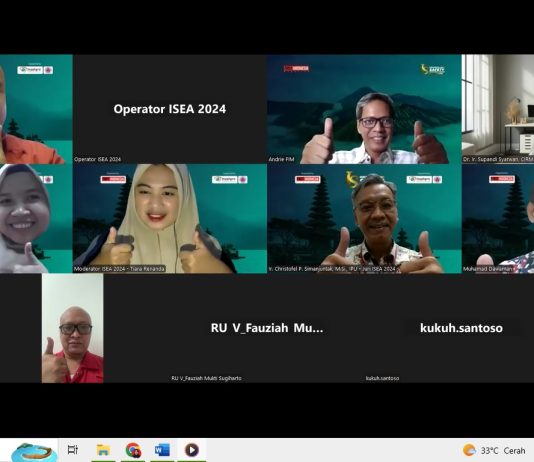
Task: Click the kukuh.santoso small name label
Action: [x=382, y=378]
